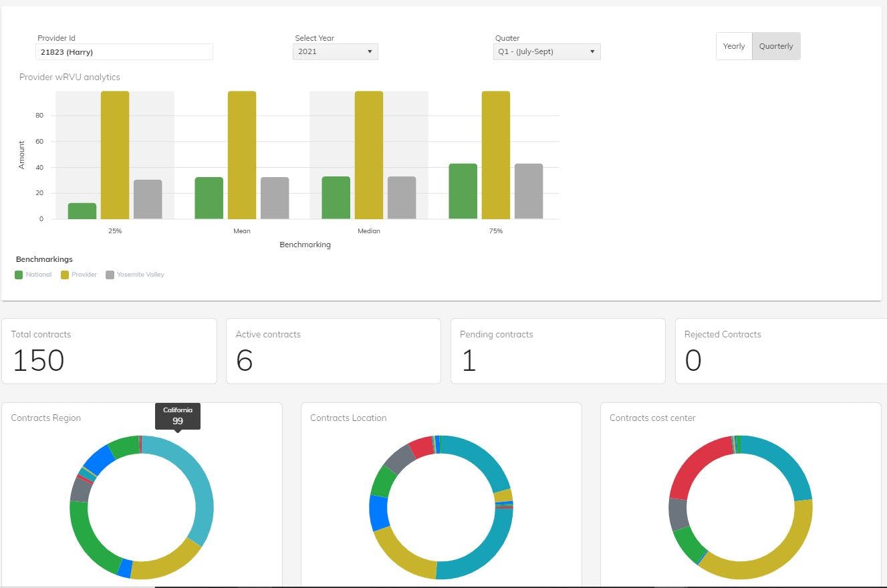Open the Quarter Q1 (July-Sept) dropdown

[x=545, y=51]
